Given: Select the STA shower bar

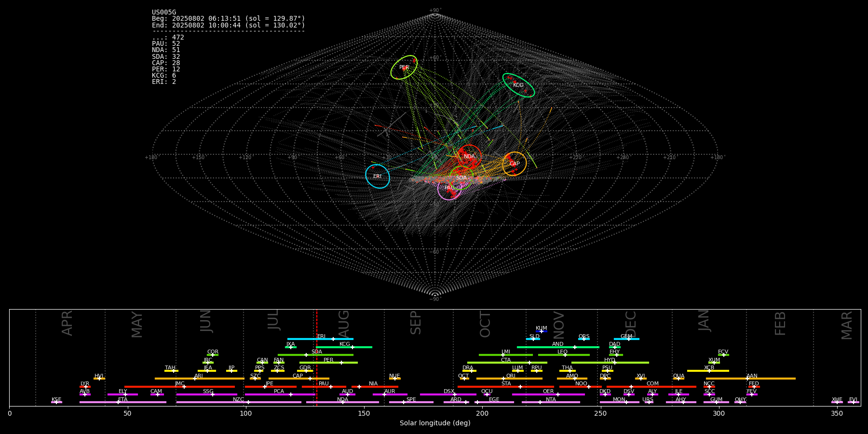Looking at the screenshot, I should click(506, 386).
